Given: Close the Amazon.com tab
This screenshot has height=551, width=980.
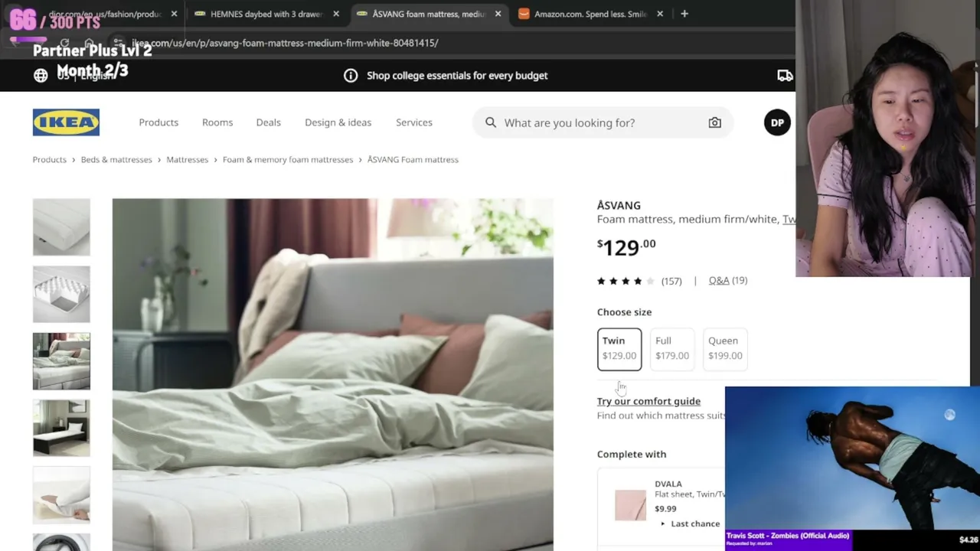Looking at the screenshot, I should [x=660, y=14].
